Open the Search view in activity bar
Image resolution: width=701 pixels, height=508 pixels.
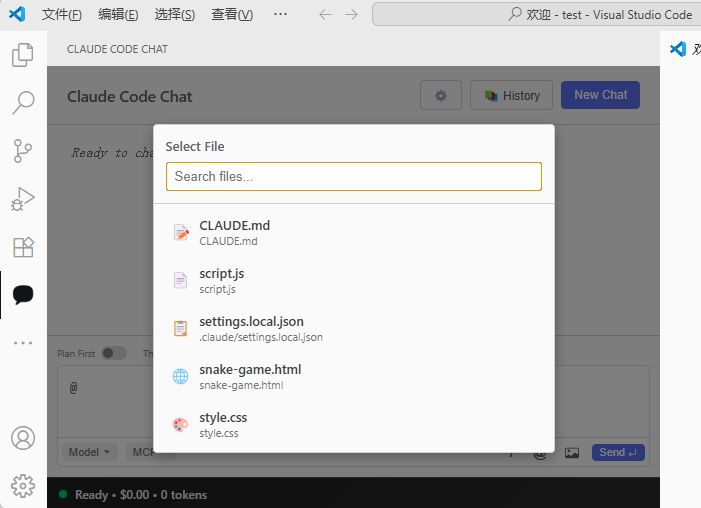(x=23, y=103)
